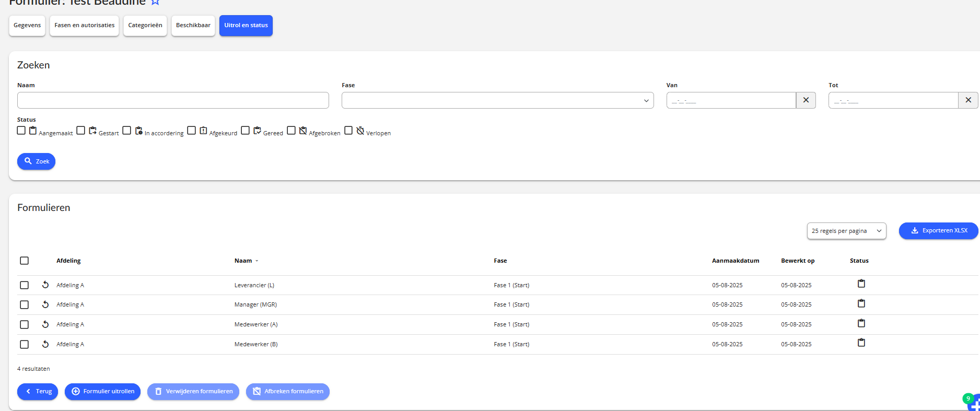This screenshot has width=980, height=411.
Task: Click the Exporteren XLSX button
Action: click(x=938, y=231)
